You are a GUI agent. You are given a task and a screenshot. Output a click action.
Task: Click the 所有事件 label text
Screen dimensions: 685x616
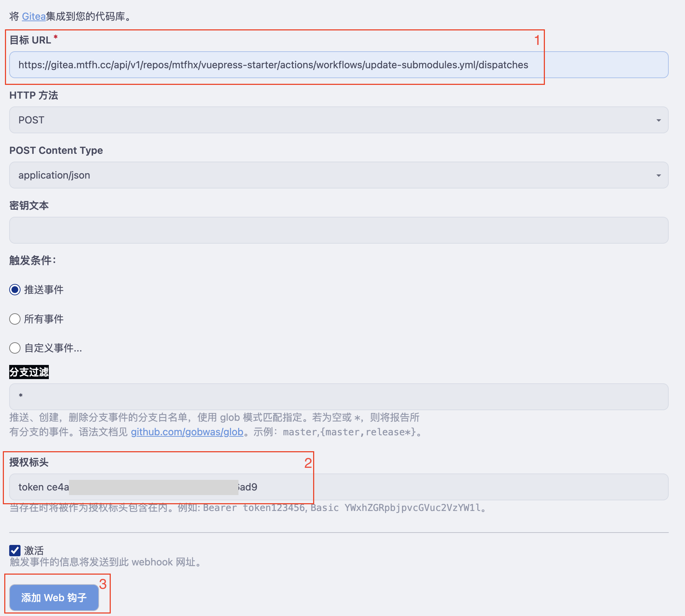44,319
